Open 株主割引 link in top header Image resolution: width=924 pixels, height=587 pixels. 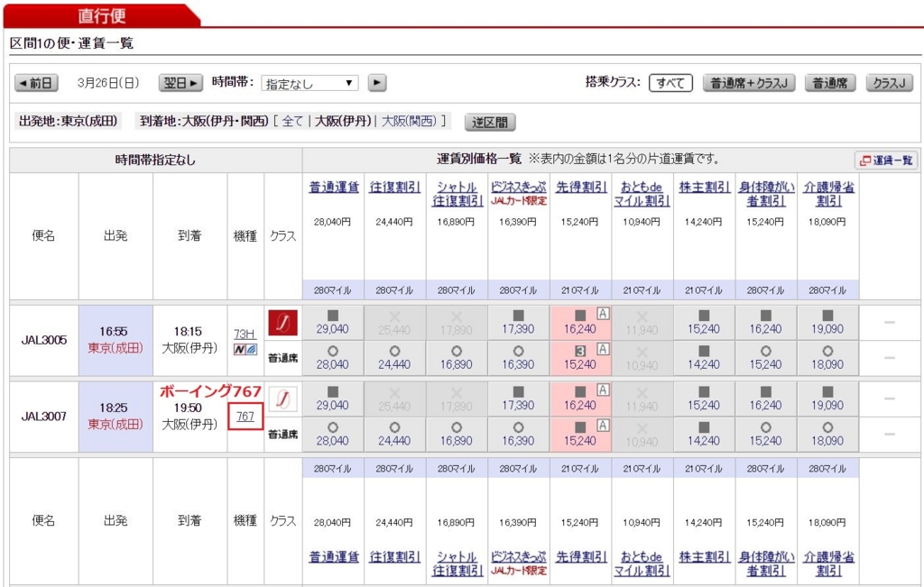pos(705,188)
